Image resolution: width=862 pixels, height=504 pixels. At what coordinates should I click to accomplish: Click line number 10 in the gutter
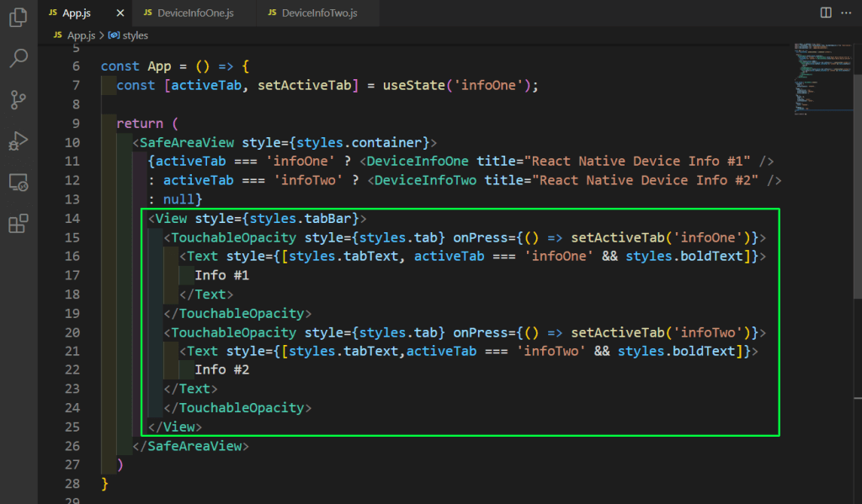pos(72,142)
